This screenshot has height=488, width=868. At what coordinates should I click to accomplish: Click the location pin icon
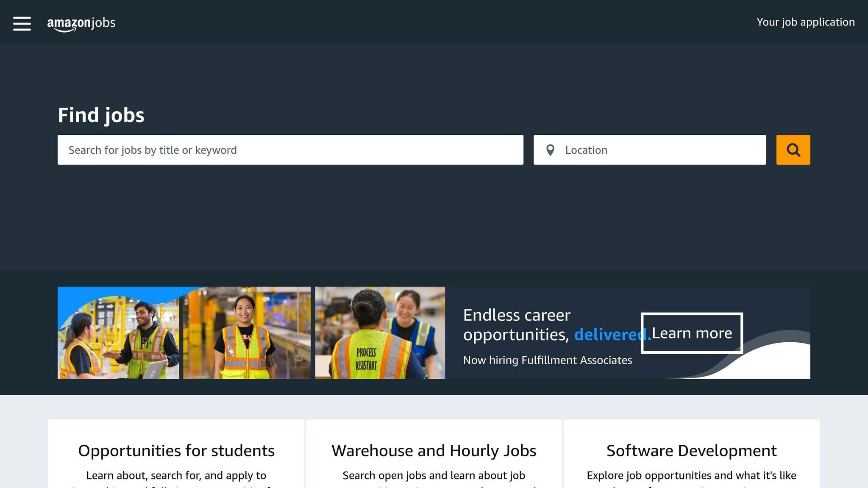point(550,150)
